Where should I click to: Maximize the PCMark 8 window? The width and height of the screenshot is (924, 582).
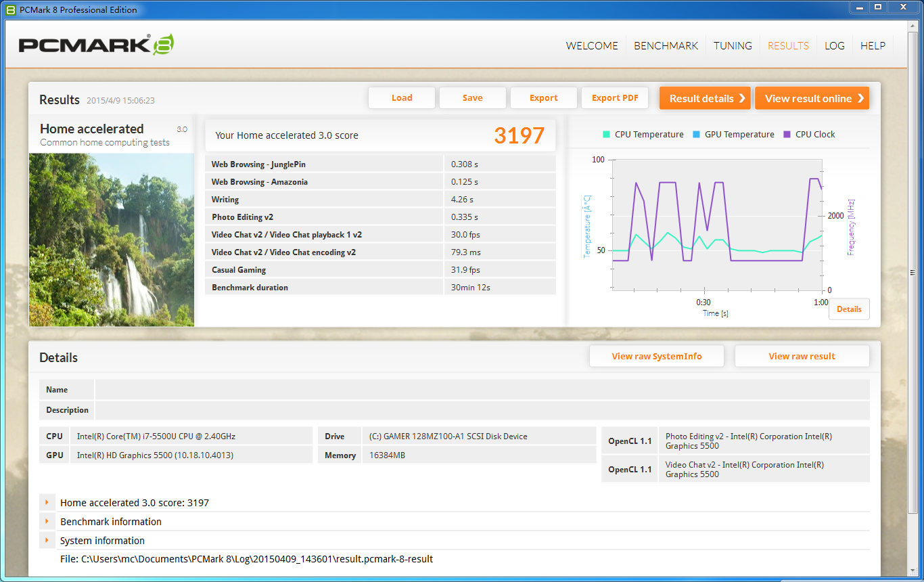(x=878, y=7)
